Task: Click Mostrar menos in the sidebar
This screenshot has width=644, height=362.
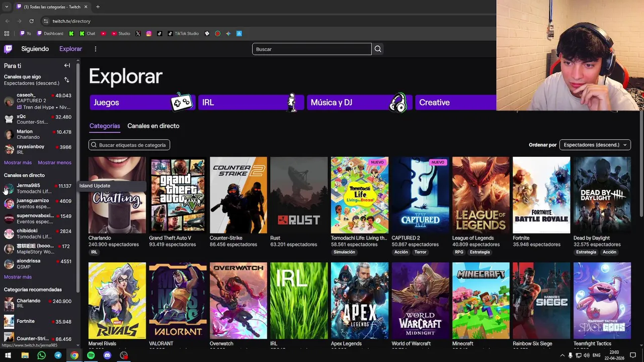Action: pyautogui.click(x=54, y=162)
